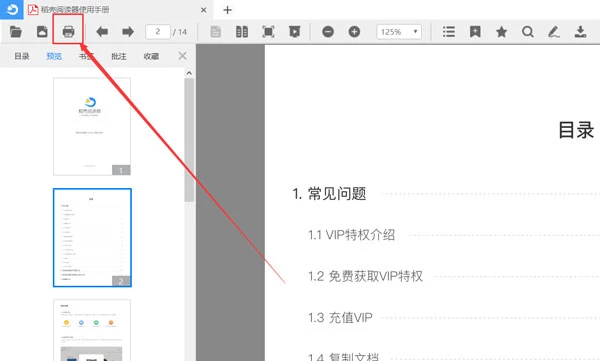
Task: Zoom out with the minus icon
Action: pos(328,31)
